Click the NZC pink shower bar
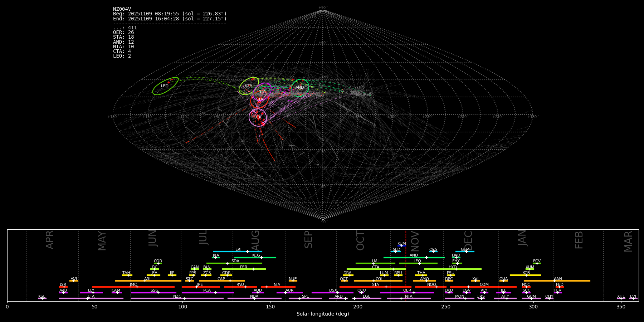The image size is (644, 322). (x=177, y=298)
